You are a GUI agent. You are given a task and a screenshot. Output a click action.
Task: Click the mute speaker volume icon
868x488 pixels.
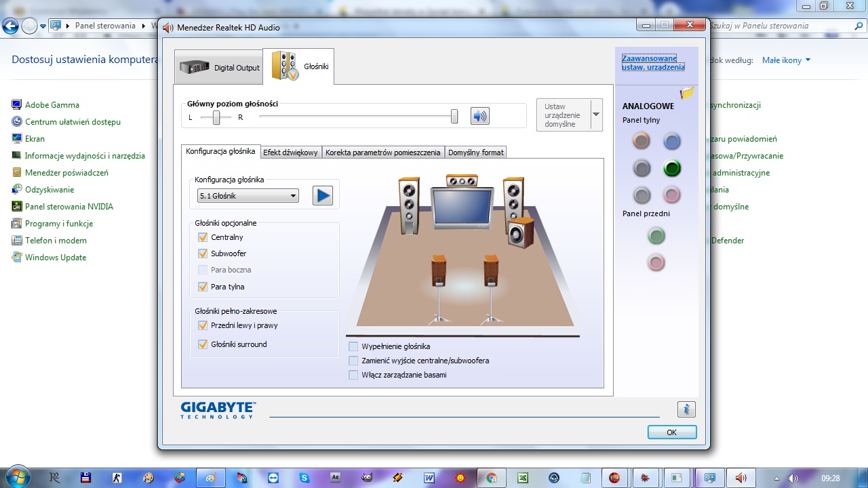point(480,116)
